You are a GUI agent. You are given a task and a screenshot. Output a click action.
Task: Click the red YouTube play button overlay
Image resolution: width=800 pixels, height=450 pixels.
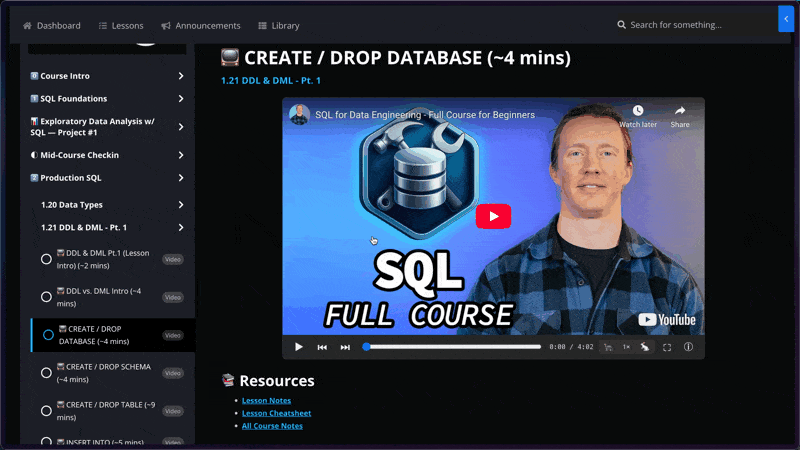[493, 216]
